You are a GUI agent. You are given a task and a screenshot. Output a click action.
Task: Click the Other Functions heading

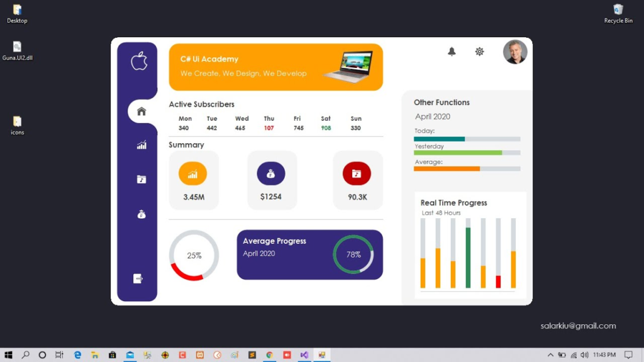pos(441,102)
